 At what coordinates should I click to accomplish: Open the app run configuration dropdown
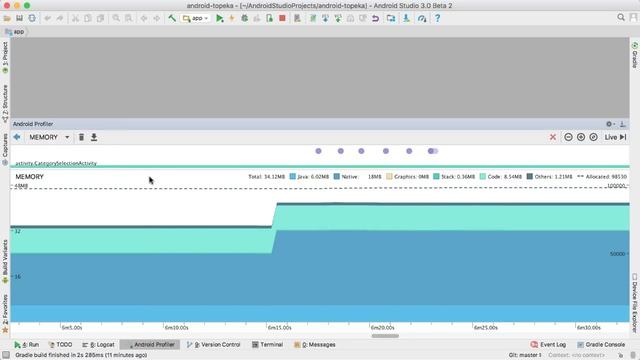point(196,18)
